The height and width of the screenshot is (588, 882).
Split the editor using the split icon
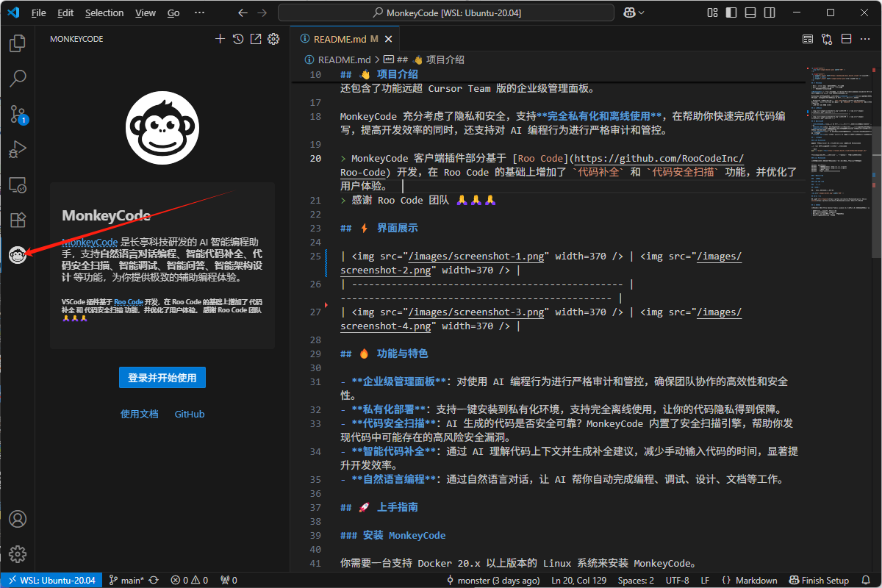pyautogui.click(x=847, y=39)
